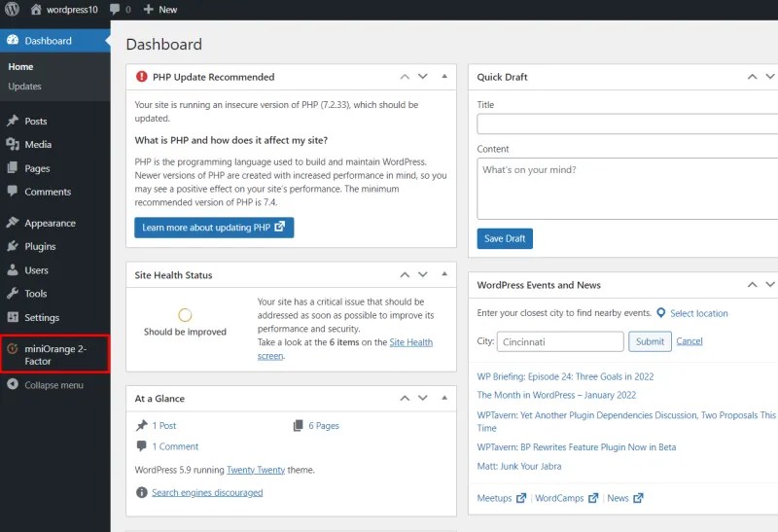Click external link icon next to News
The height and width of the screenshot is (532, 778).
click(x=638, y=498)
